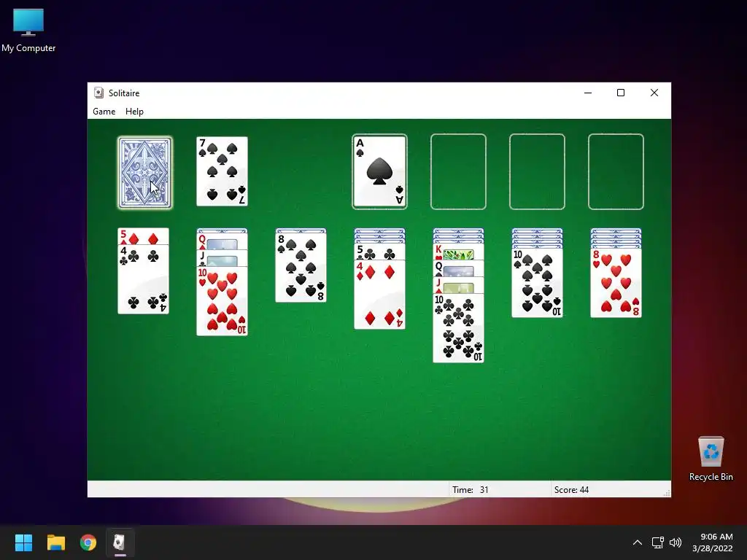This screenshot has width=747, height=560.
Task: Select the 4 of clubs card
Action: (x=144, y=279)
